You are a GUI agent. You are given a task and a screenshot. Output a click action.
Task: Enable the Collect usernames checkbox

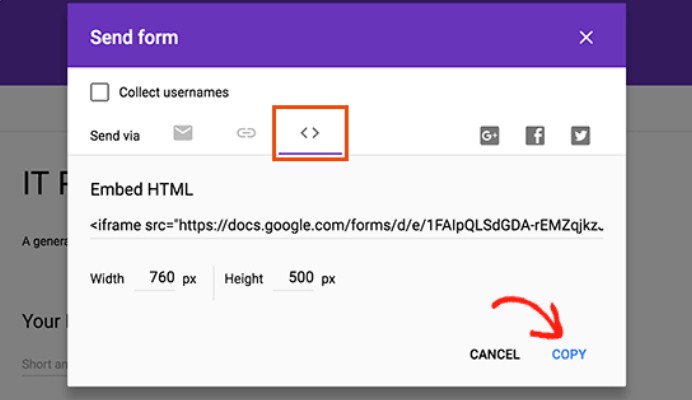pyautogui.click(x=100, y=92)
